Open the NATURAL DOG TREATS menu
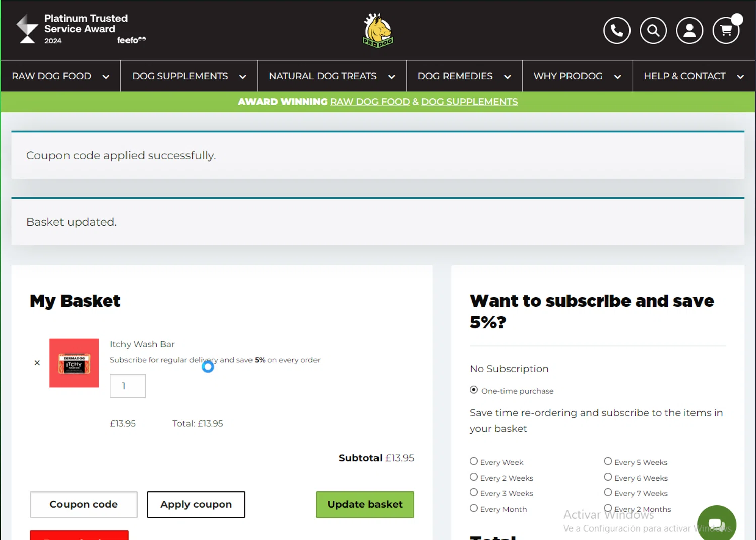Image resolution: width=756 pixels, height=540 pixels. pos(323,76)
